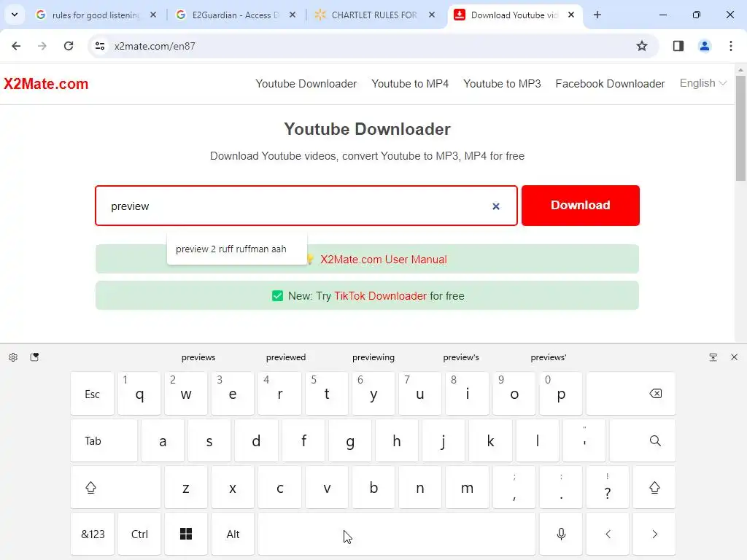The width and height of the screenshot is (747, 560).
Task: Open touch keyboard settings gear
Action: tap(13, 357)
